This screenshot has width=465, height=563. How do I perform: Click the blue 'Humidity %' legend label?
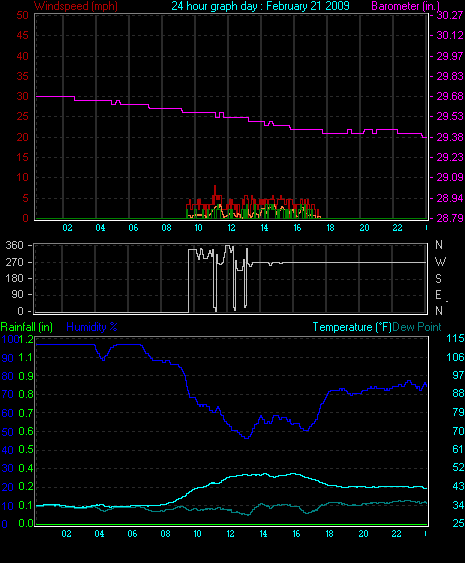[92, 327]
